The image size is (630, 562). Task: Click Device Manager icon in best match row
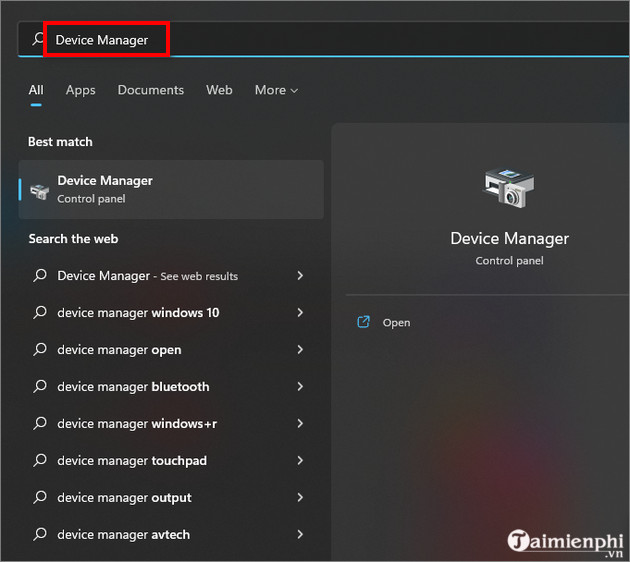coord(39,191)
